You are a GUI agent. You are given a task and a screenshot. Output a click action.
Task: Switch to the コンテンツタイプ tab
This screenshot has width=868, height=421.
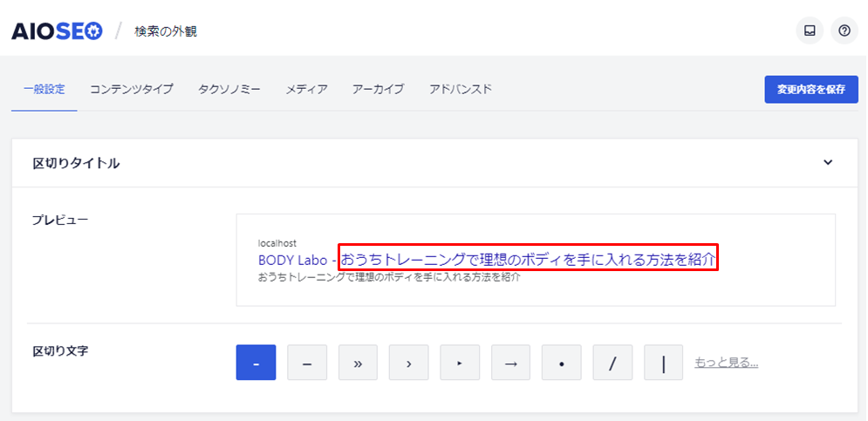pyautogui.click(x=132, y=89)
